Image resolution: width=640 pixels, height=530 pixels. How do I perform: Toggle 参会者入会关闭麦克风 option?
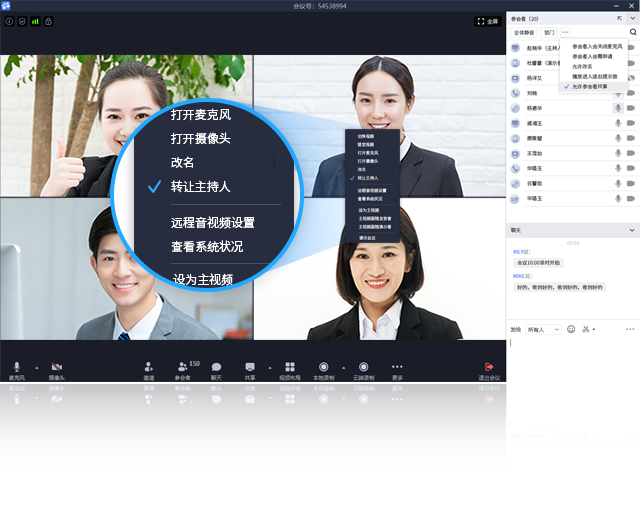[597, 47]
